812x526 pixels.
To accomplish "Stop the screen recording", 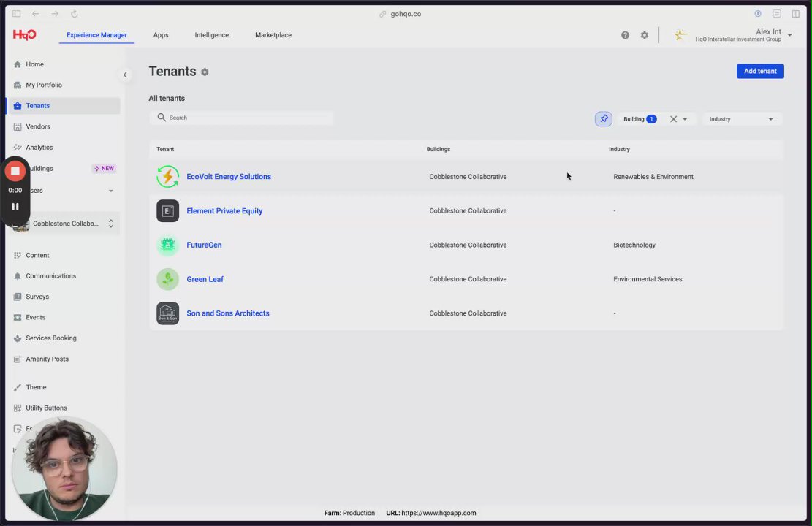I will coord(15,171).
